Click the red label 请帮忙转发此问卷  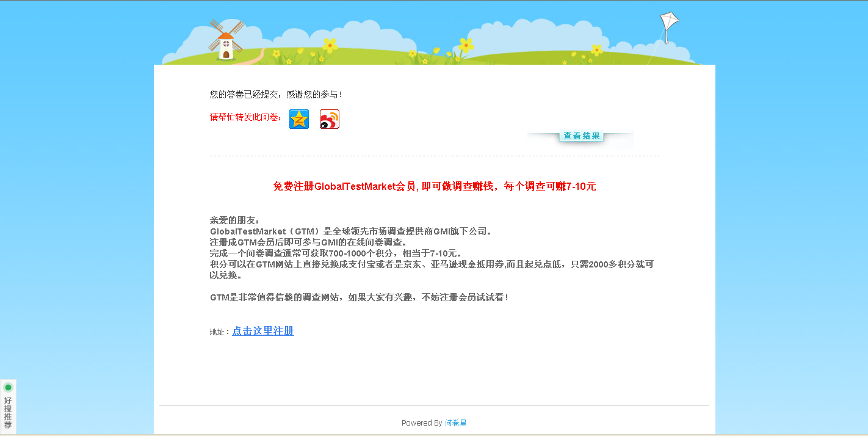click(x=245, y=117)
